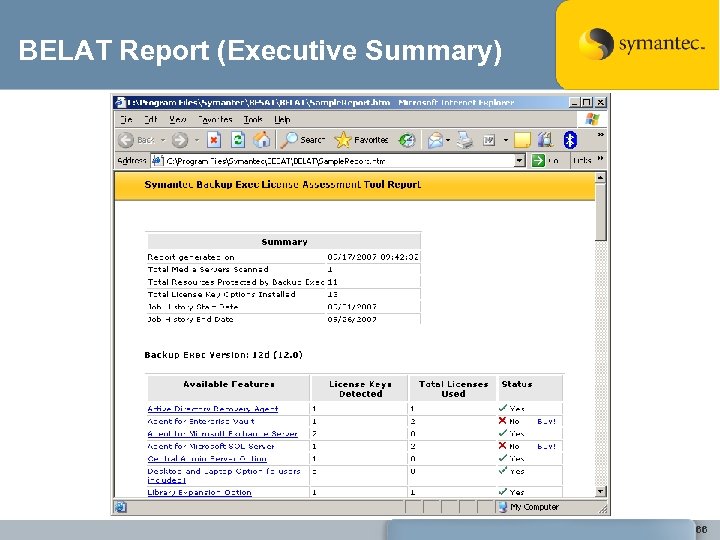Image resolution: width=720 pixels, height=540 pixels.
Task: Click the 'Backup Exec Version: 12d (12.0)' text
Action: pos(223,355)
